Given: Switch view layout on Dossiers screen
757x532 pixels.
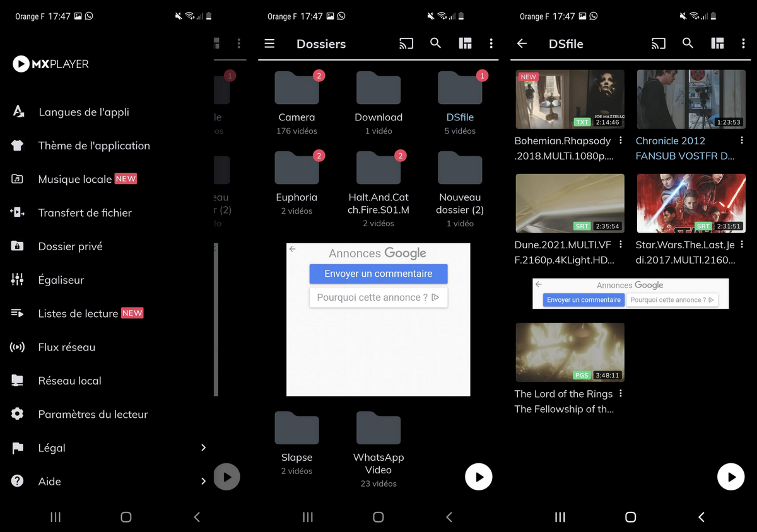Looking at the screenshot, I should pos(466,43).
